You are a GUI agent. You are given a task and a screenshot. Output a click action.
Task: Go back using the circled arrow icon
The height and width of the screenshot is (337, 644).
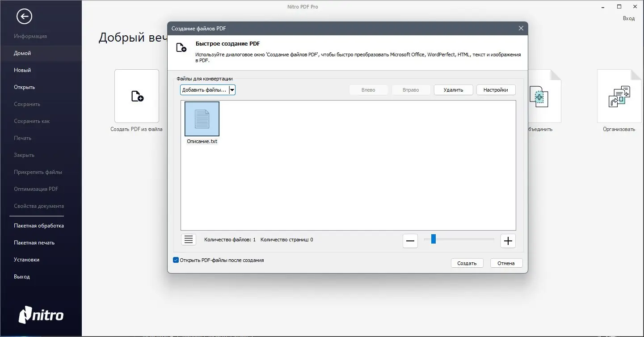pos(24,17)
